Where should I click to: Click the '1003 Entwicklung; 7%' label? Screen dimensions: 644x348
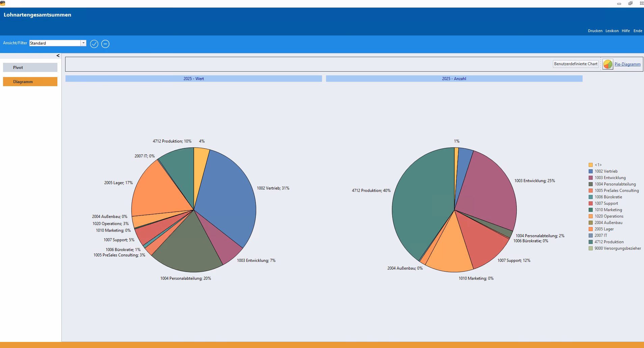[256, 260]
